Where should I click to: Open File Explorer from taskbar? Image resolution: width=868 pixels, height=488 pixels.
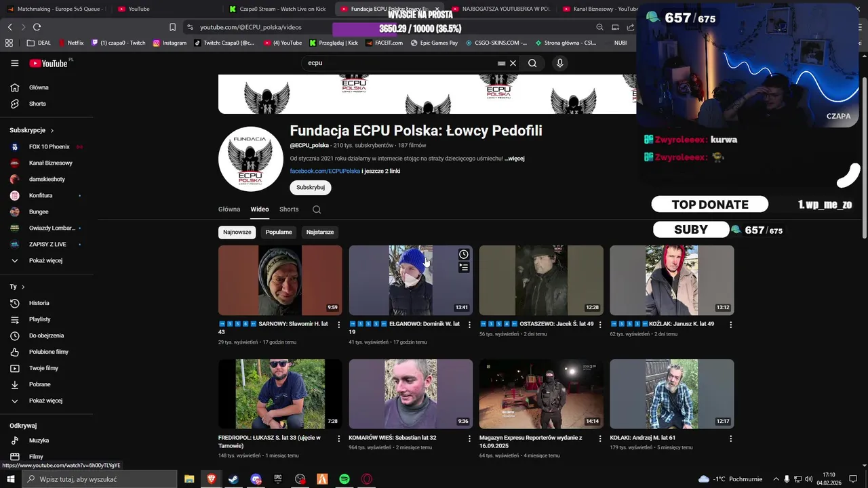tap(189, 479)
